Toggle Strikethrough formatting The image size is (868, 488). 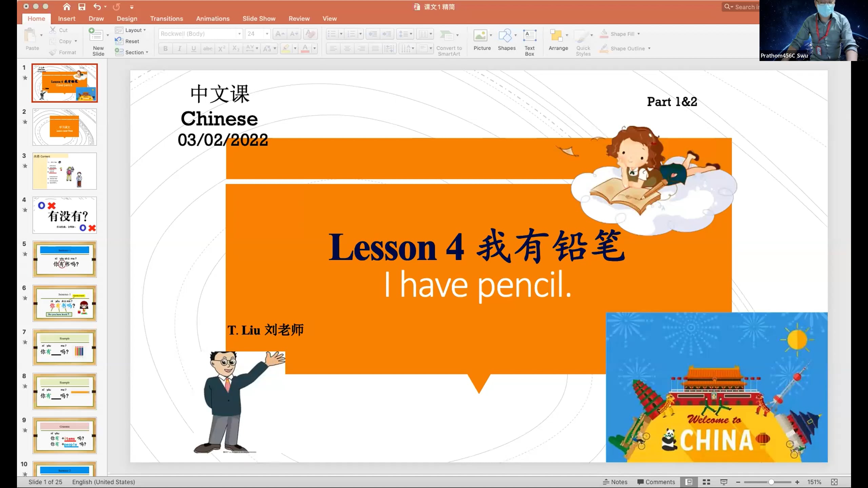208,48
